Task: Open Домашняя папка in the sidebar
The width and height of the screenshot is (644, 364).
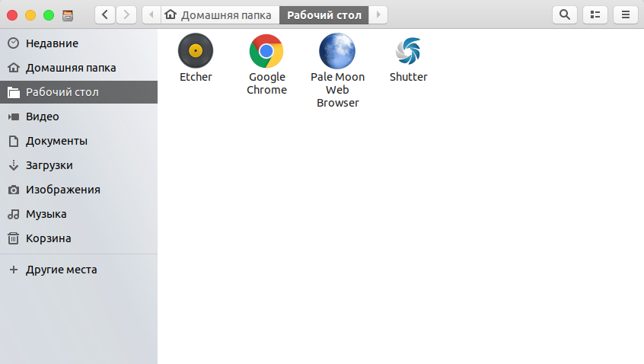Action: [79, 68]
